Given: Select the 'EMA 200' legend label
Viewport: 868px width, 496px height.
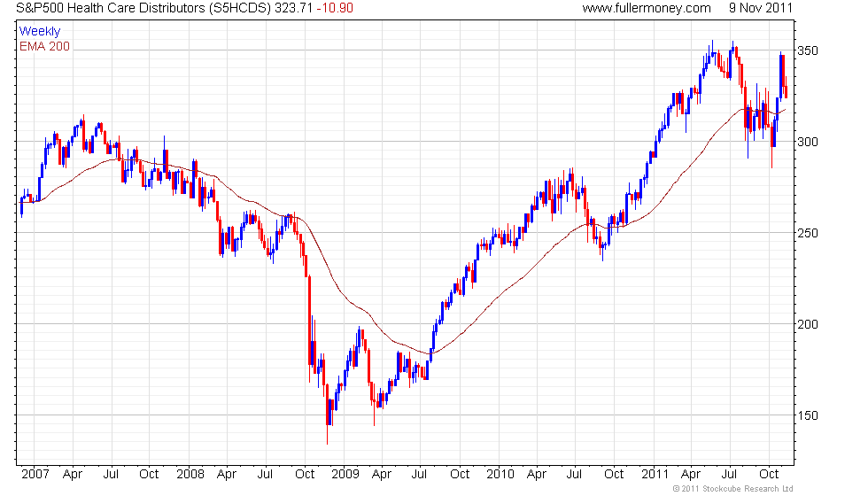Looking at the screenshot, I should (x=45, y=46).
